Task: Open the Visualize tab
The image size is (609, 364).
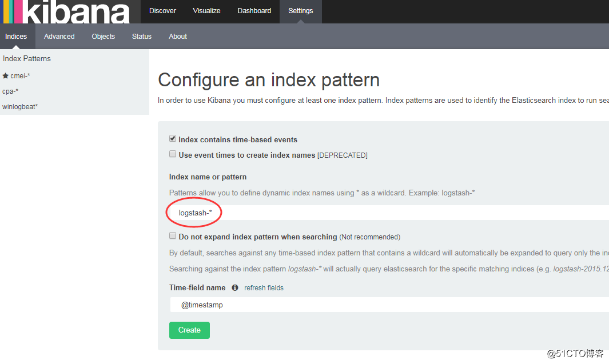Action: [206, 11]
